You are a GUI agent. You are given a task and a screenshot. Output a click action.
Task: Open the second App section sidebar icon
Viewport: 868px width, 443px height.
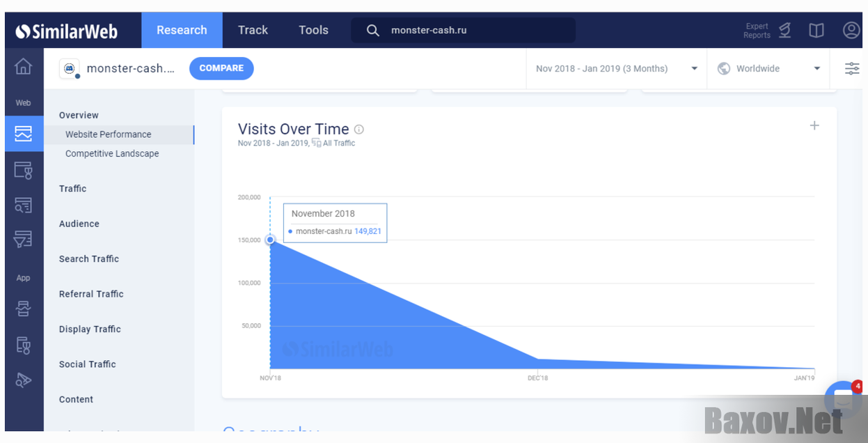click(24, 345)
